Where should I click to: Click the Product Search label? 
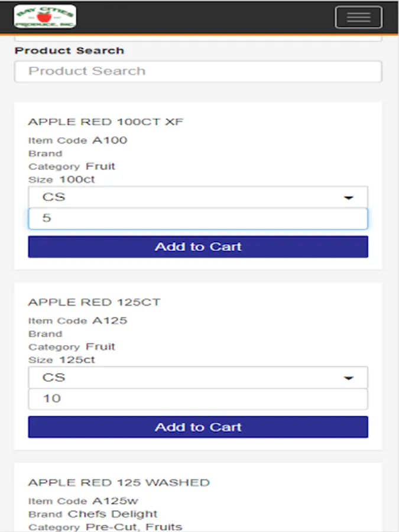69,51
